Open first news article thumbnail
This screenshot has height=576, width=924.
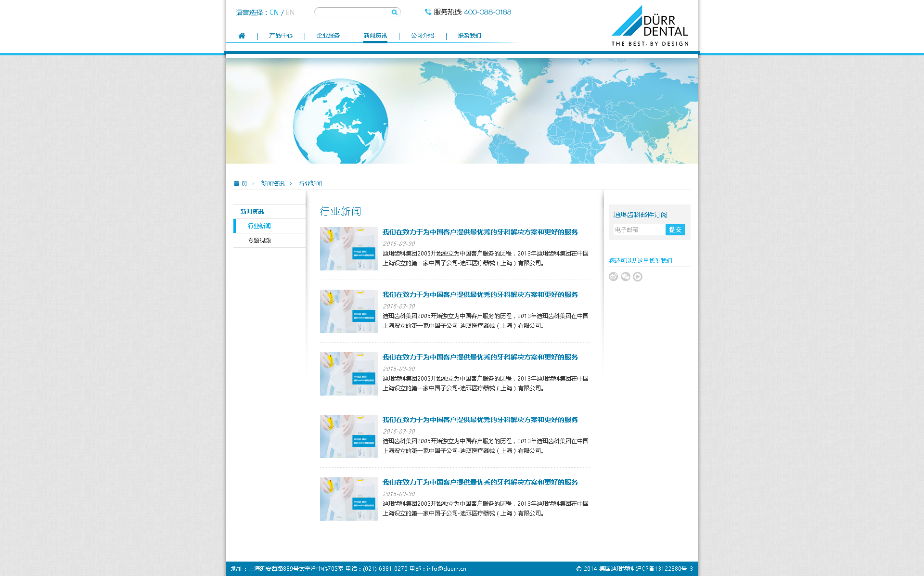click(348, 249)
